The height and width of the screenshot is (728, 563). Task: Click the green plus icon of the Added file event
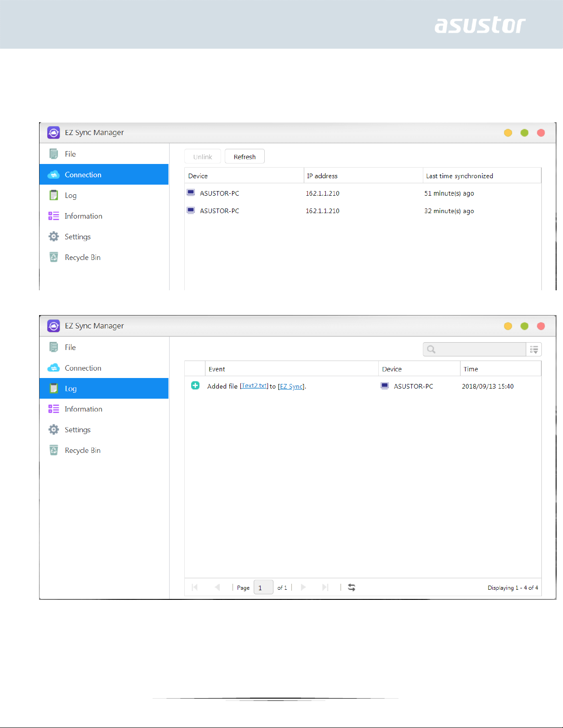(195, 385)
